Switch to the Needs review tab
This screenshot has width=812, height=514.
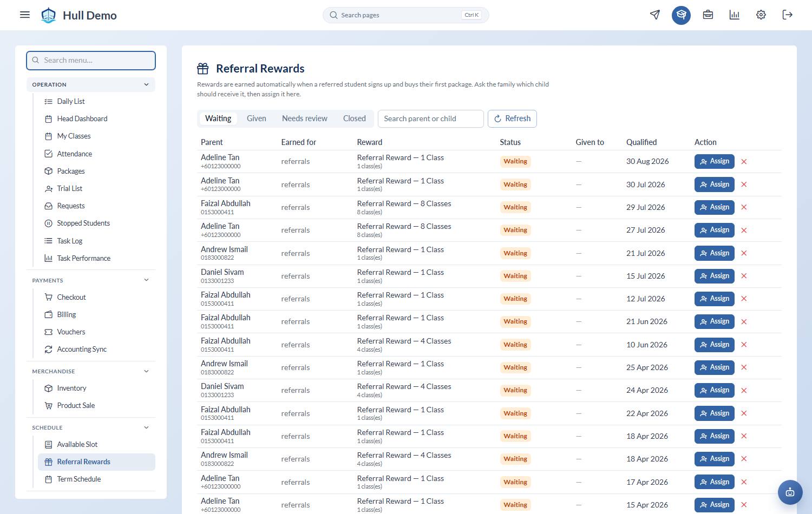305,118
